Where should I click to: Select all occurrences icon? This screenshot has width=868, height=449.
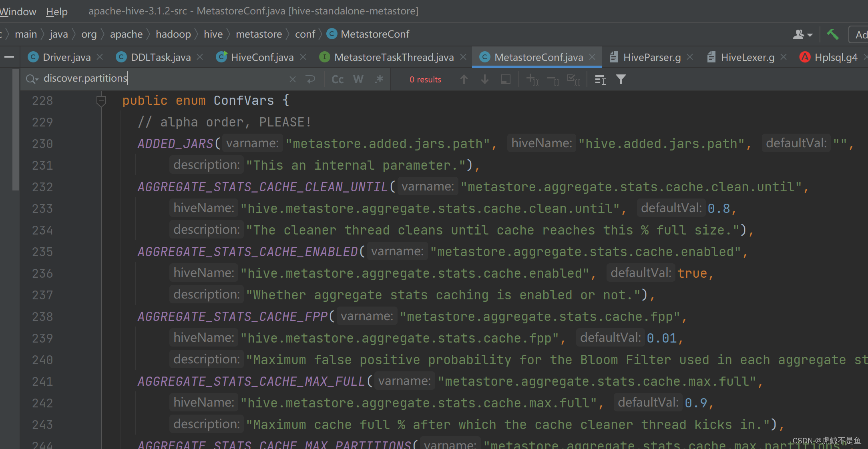(574, 79)
